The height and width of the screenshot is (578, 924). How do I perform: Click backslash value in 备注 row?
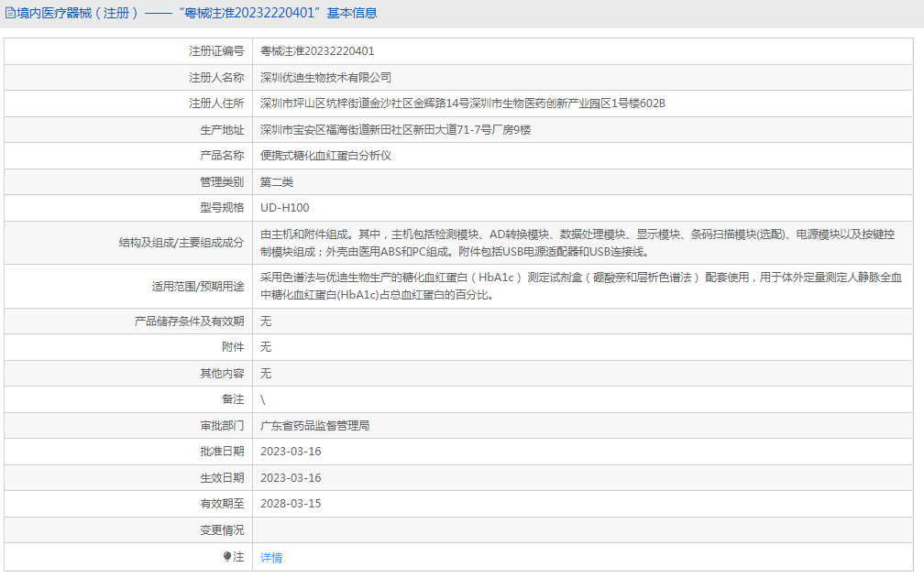click(263, 399)
